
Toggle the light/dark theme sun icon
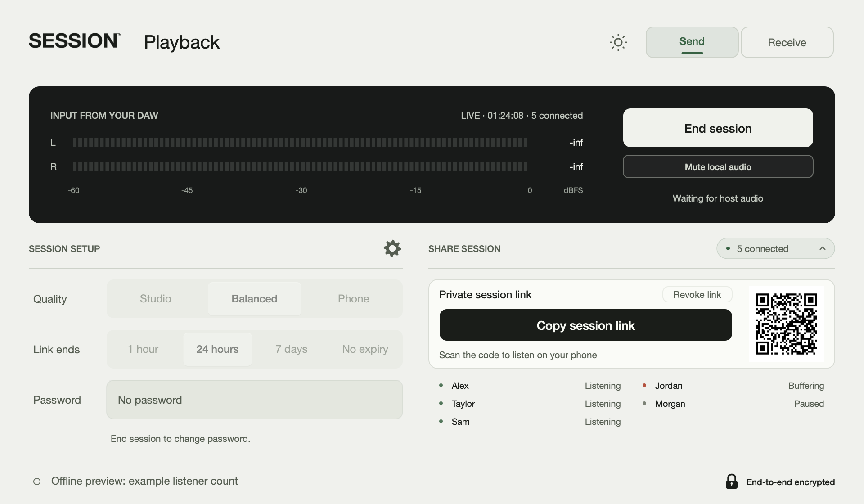tap(618, 42)
